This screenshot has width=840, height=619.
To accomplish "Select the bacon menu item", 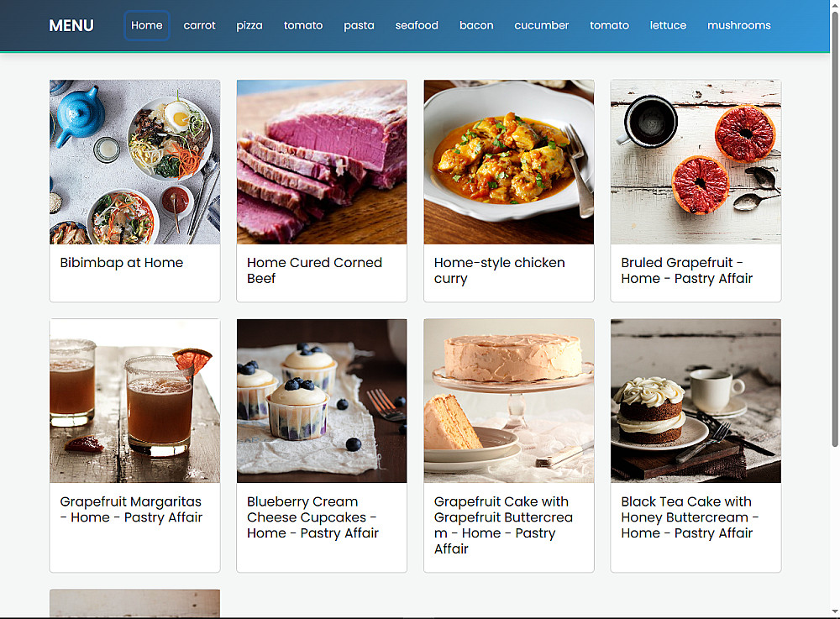I will (476, 25).
